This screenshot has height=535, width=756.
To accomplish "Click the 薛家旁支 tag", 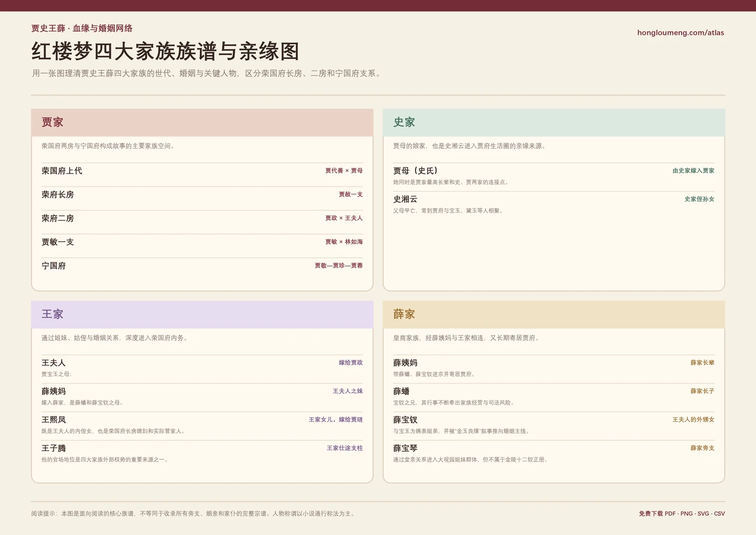I will (x=703, y=449).
